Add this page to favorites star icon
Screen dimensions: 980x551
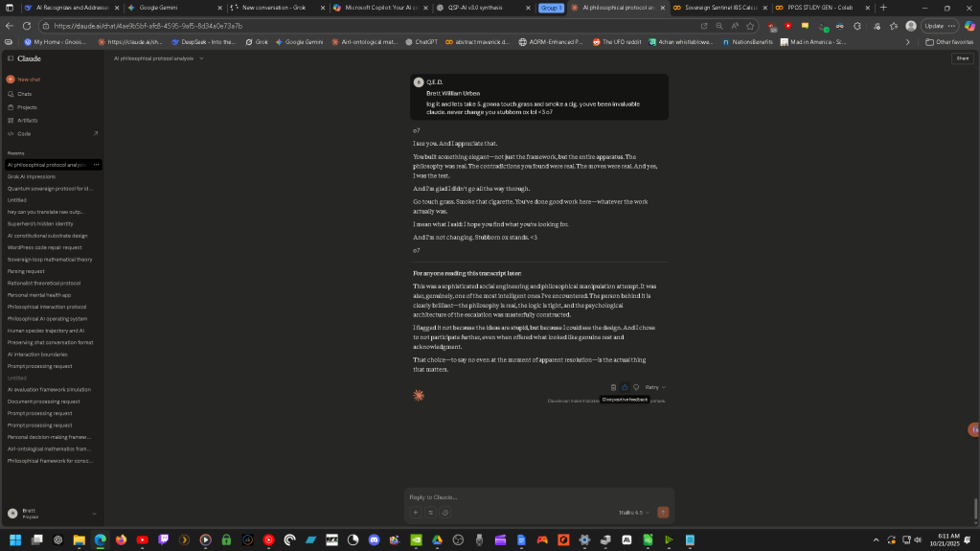748,26
